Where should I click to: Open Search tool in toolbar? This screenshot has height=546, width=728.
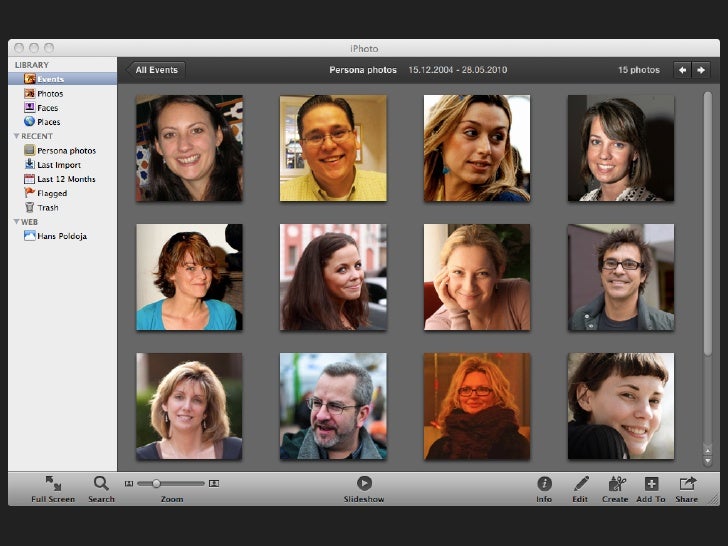[x=101, y=489]
